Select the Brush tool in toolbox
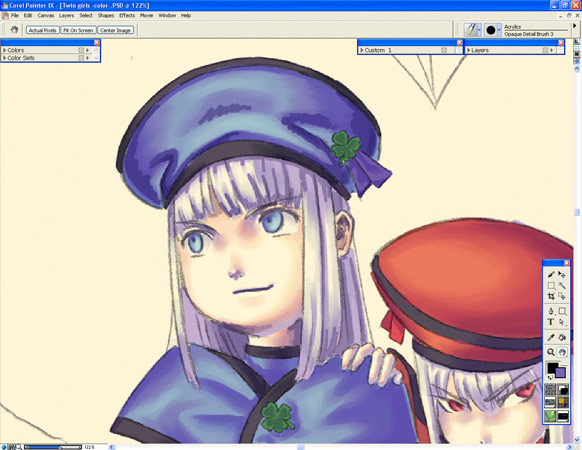582x450 pixels. [x=551, y=274]
